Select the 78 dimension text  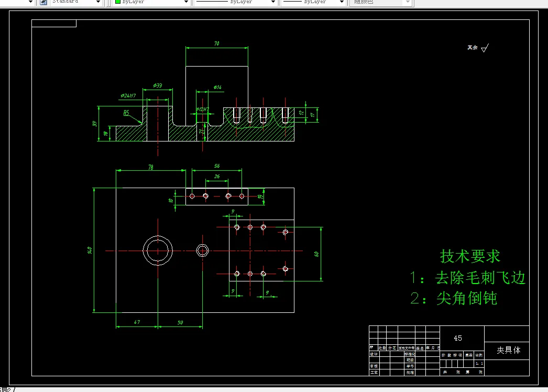click(151, 167)
